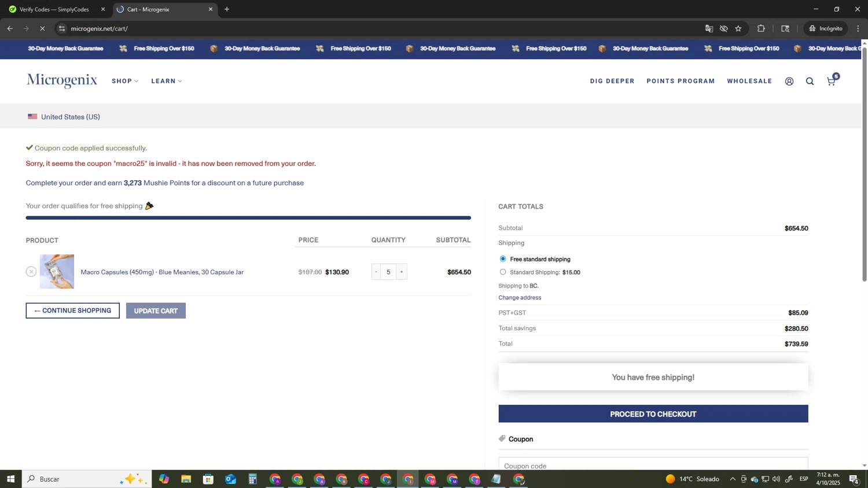Show hidden system tray icons
Screen dimensions: 868x488
point(733,479)
